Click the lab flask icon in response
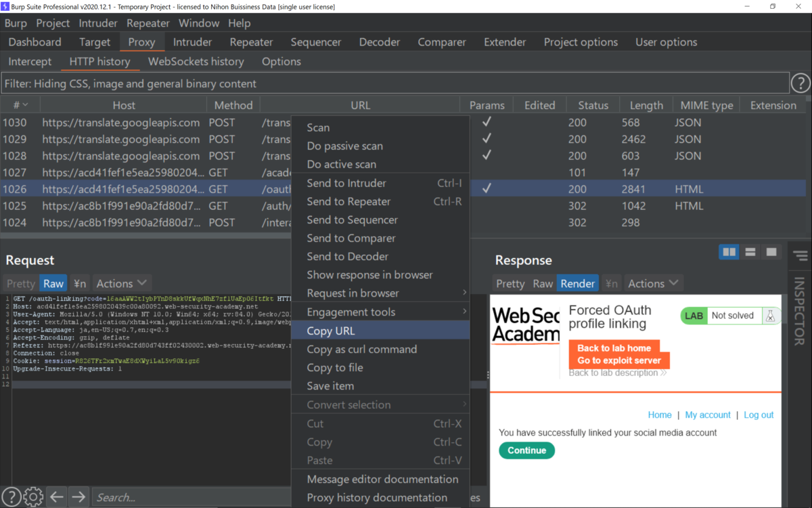The width and height of the screenshot is (812, 508). click(769, 316)
